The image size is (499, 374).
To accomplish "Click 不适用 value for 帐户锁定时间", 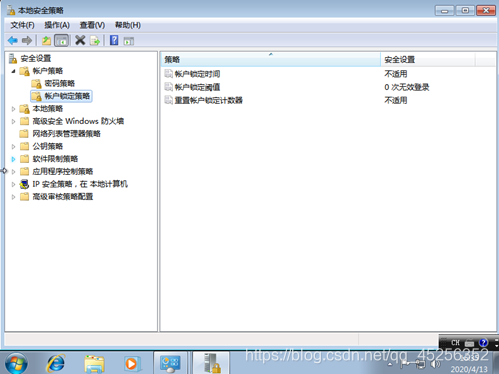I will pyautogui.click(x=396, y=74).
